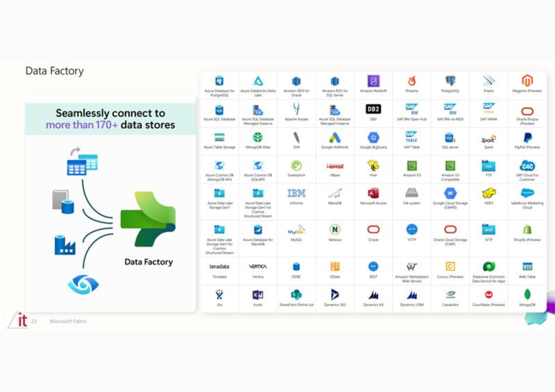Viewport: 555px width, 392px height.
Task: Click the Azure Database for PostgreSQL icon
Action: point(219,81)
